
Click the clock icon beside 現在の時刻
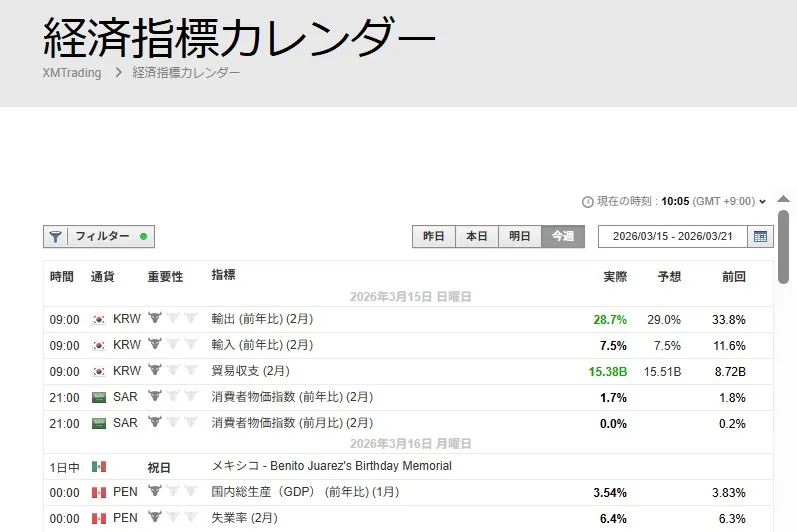click(x=588, y=202)
